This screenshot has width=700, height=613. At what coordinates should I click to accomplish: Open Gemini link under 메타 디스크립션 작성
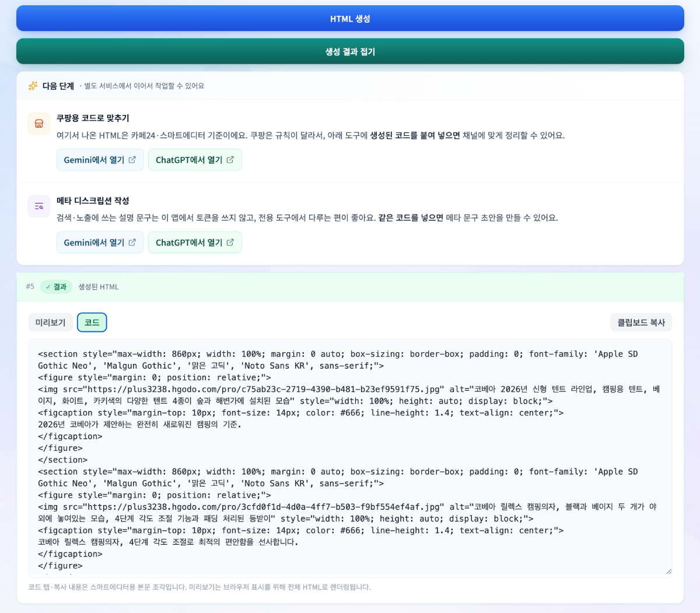100,243
